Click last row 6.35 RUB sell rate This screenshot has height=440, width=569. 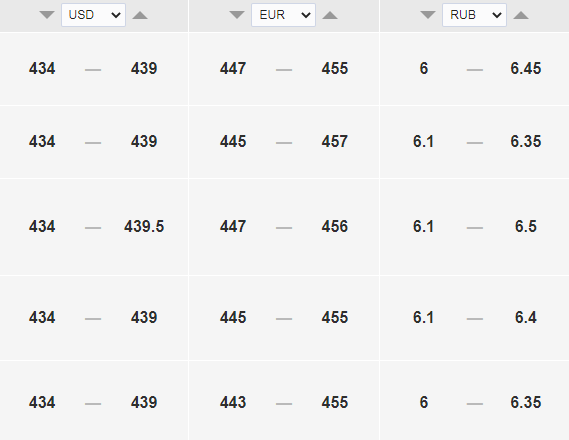point(526,403)
